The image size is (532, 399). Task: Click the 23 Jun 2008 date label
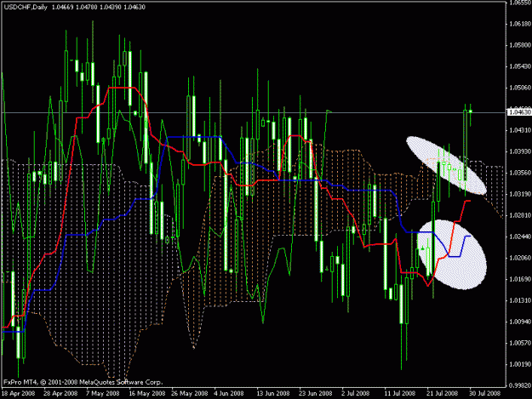315,393
